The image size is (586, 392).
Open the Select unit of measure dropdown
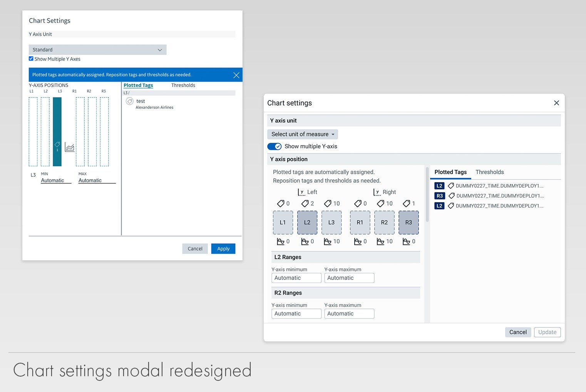click(x=303, y=134)
